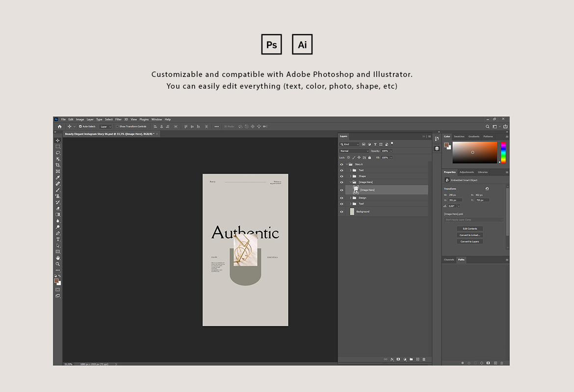Open the Normal blend mode dropdown

(x=354, y=151)
